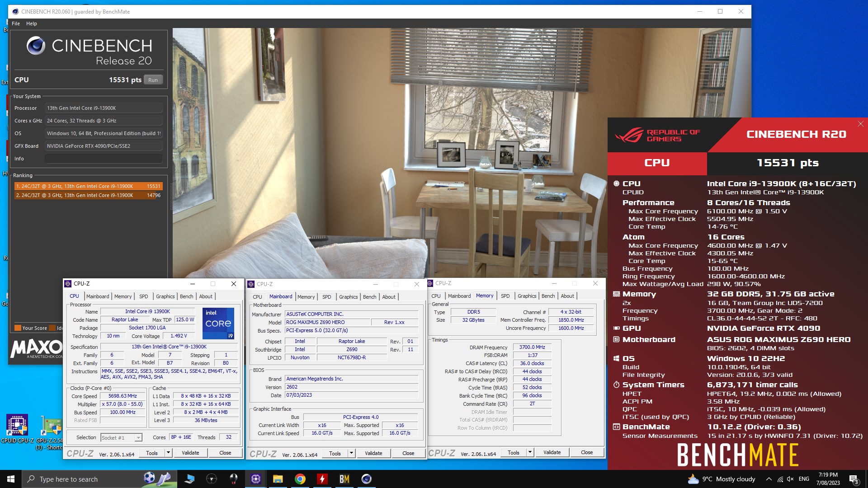
Task: Open File Explorer from the taskbar
Action: pyautogui.click(x=278, y=479)
